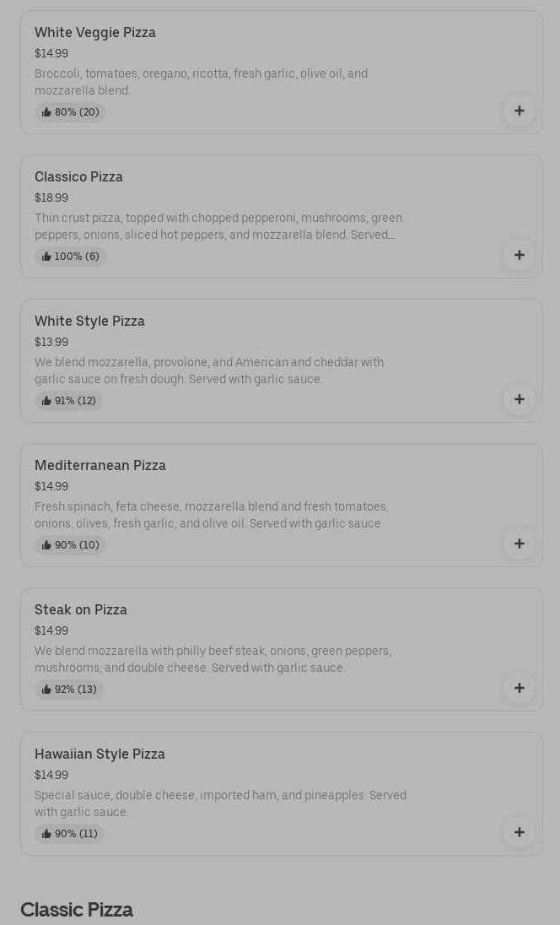This screenshot has height=925, width=560.
Task: View Mediterranean Pizza details
Action: [100, 466]
